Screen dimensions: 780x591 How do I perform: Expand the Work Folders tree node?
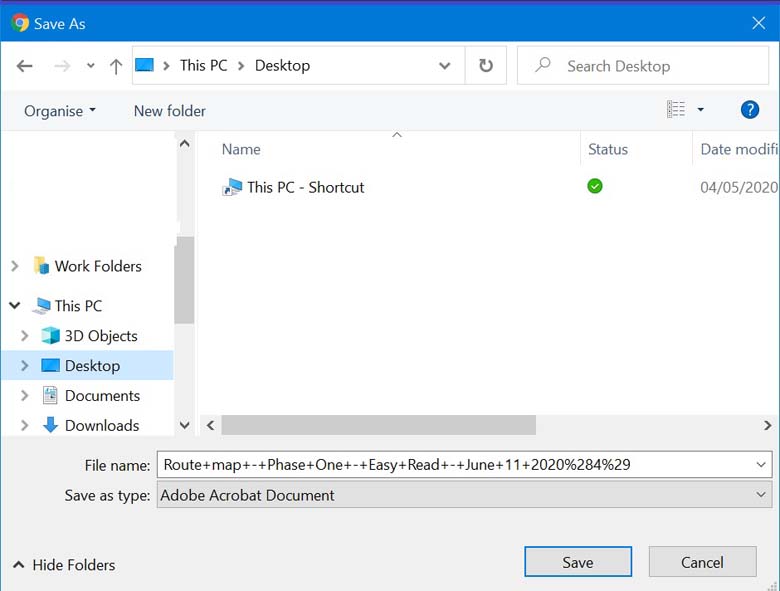pyautogui.click(x=15, y=266)
